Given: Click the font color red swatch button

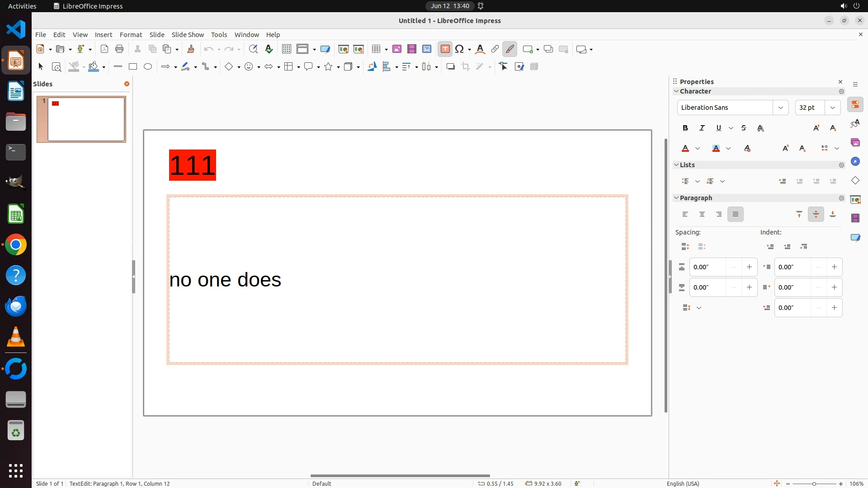Looking at the screenshot, I should click(685, 149).
